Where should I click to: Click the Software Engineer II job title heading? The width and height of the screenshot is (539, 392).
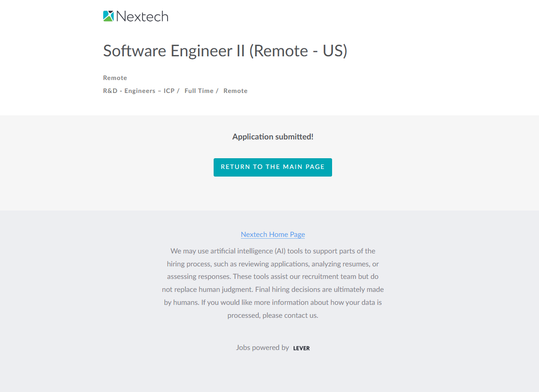174,51
